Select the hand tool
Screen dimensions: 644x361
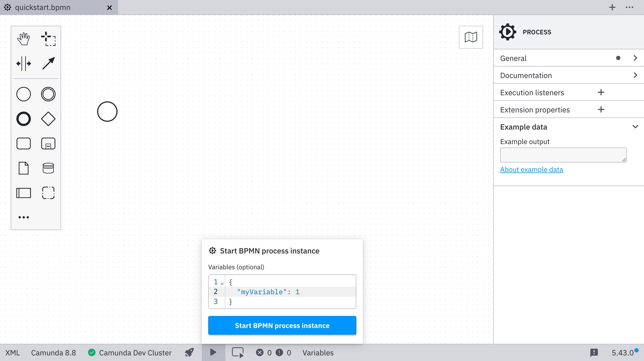click(23, 38)
